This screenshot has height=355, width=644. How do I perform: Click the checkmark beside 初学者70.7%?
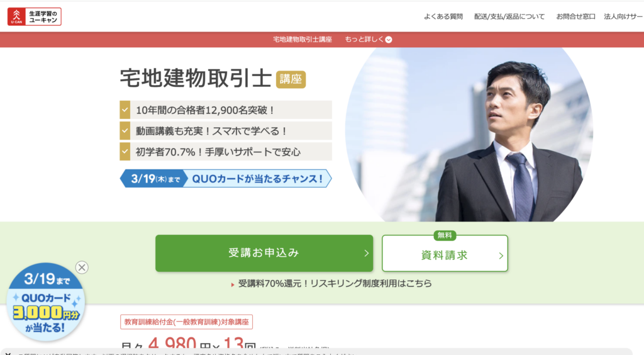(x=125, y=152)
